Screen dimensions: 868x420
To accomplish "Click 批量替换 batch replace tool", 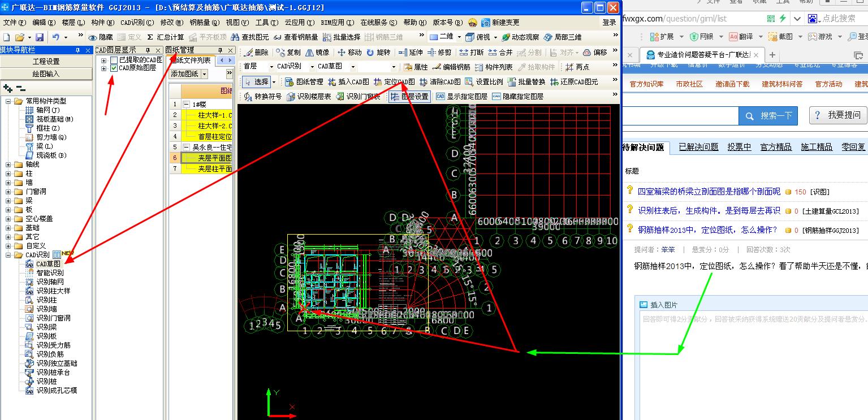I will tap(527, 81).
